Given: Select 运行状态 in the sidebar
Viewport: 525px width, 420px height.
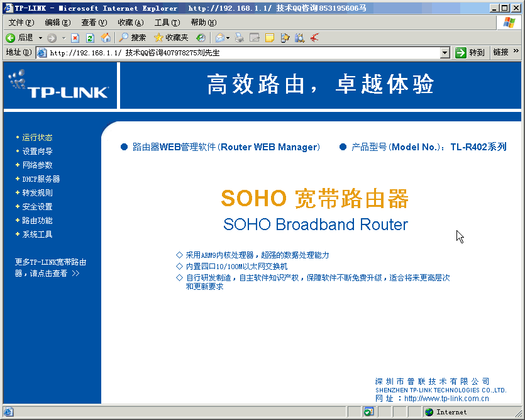Looking at the screenshot, I should tap(37, 138).
